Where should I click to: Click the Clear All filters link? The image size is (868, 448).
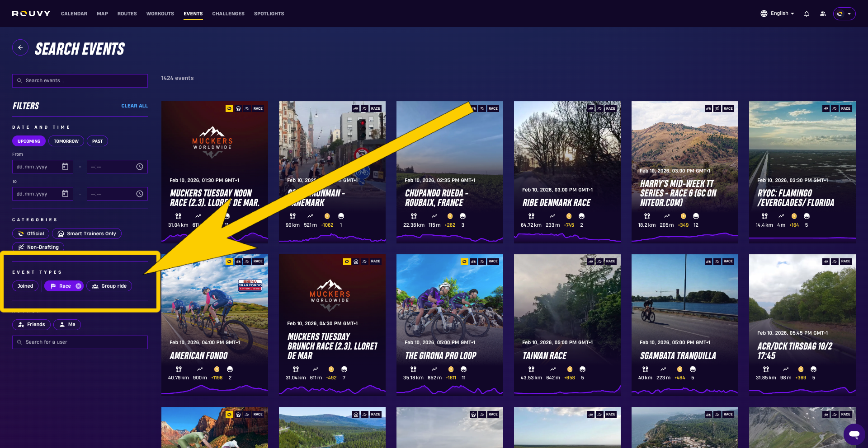tap(134, 106)
